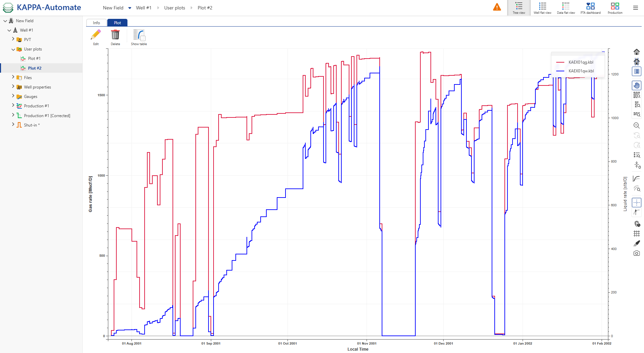Expand the PVT tree node

(13, 39)
